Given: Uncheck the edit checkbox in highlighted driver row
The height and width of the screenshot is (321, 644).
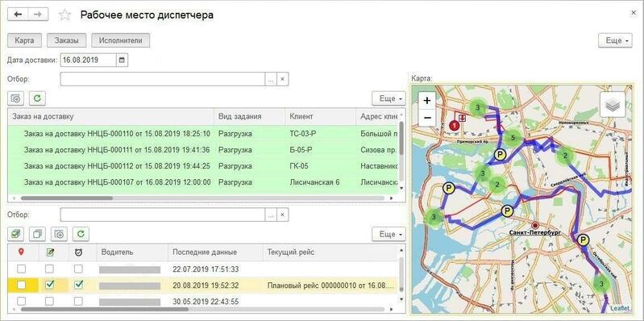Looking at the screenshot, I should 49,285.
